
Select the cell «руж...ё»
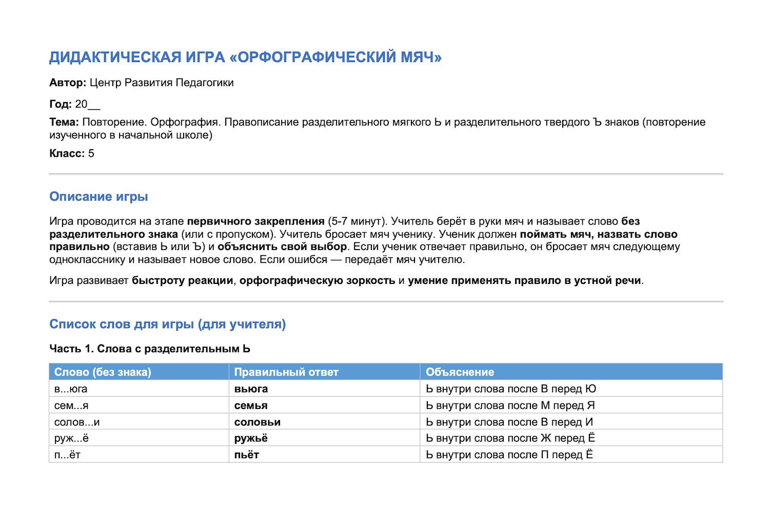pos(139,438)
